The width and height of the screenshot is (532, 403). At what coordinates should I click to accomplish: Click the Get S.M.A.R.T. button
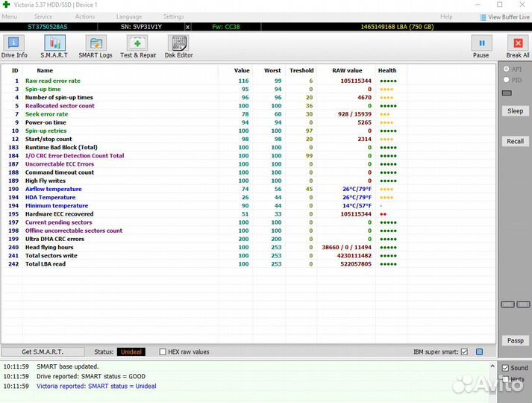click(43, 352)
